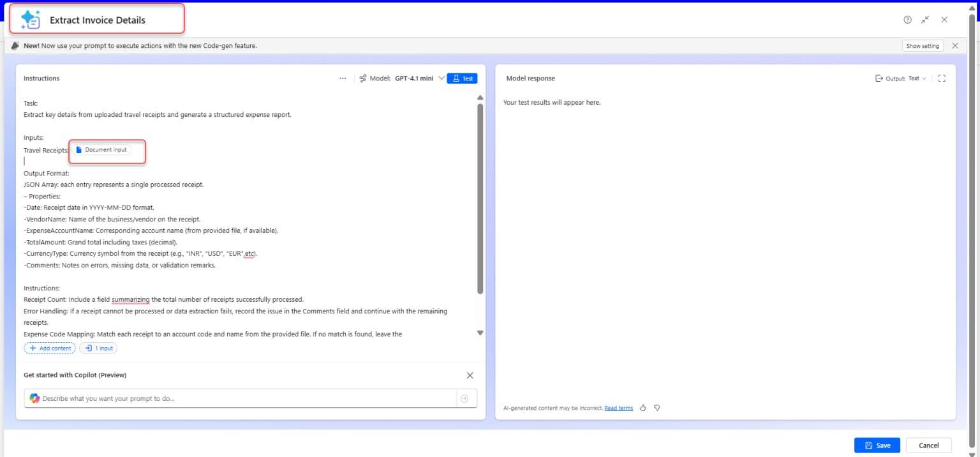Collapse the window with the diagonal arrows icon
The height and width of the screenshot is (457, 980).
tap(926, 20)
